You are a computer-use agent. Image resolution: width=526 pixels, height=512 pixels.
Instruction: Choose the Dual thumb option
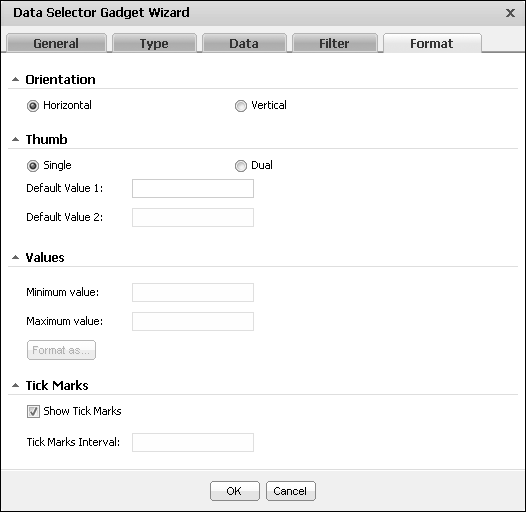241,166
